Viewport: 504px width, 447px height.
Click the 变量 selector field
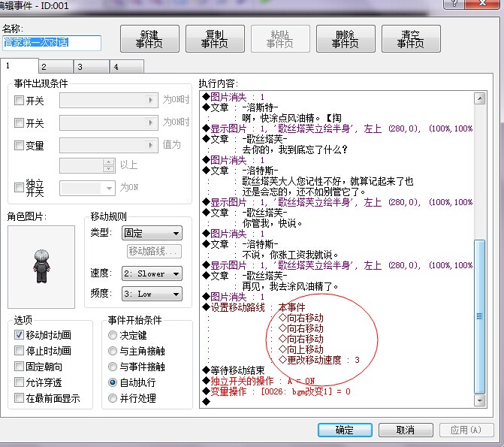(109, 145)
